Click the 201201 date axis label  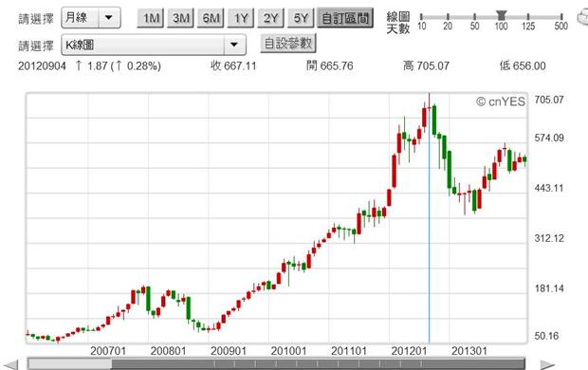[x=409, y=351]
